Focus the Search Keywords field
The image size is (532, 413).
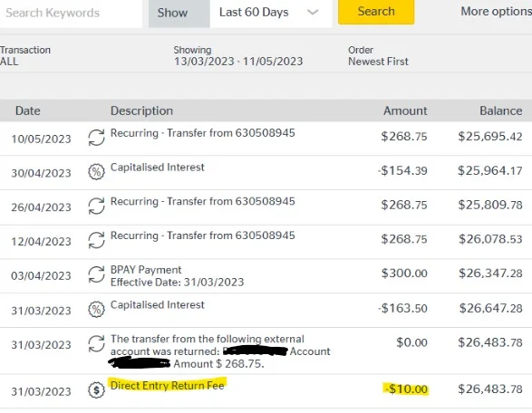[72, 13]
